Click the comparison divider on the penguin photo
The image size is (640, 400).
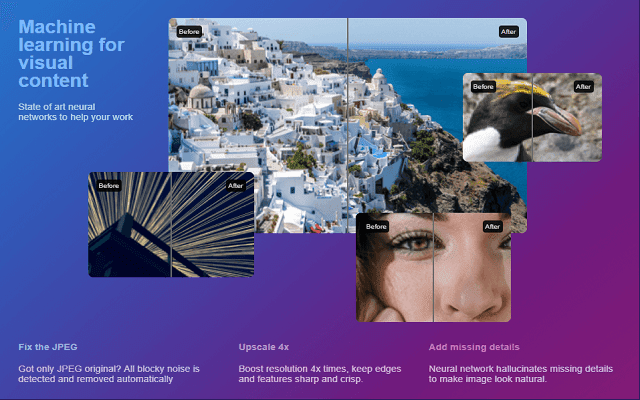point(532,117)
